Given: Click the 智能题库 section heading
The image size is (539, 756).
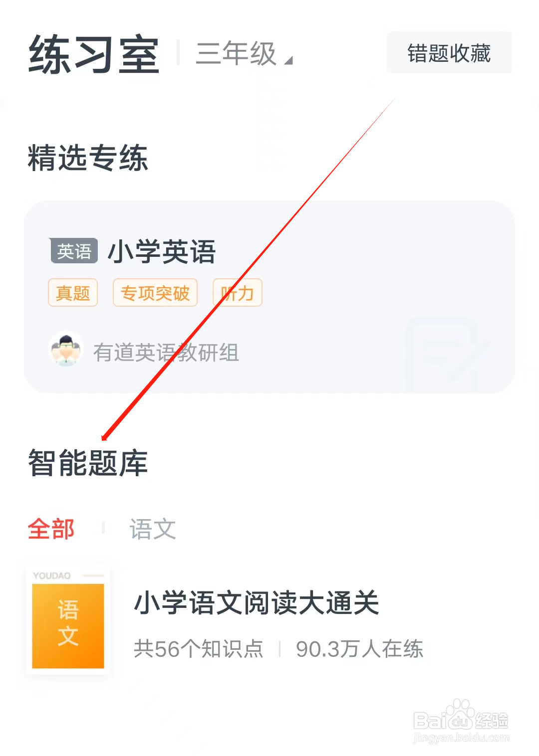Looking at the screenshot, I should [x=88, y=463].
